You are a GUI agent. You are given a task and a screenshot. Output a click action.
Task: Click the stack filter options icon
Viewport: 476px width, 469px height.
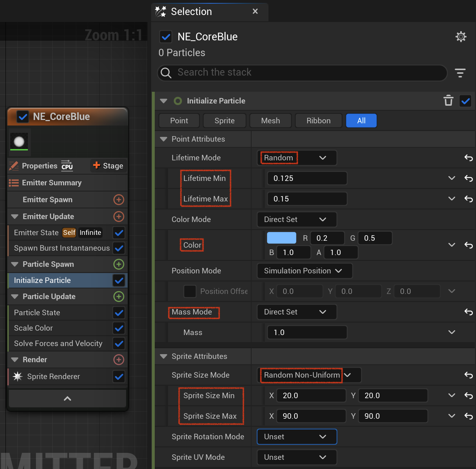coord(460,73)
